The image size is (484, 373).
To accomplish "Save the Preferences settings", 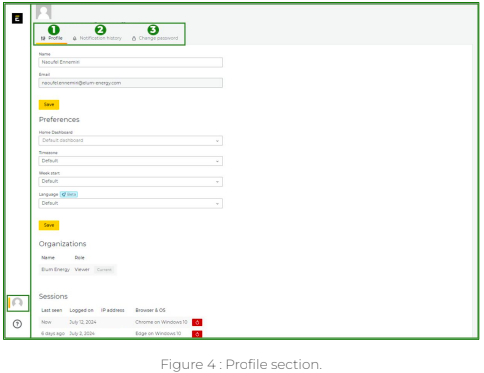I will (x=49, y=225).
